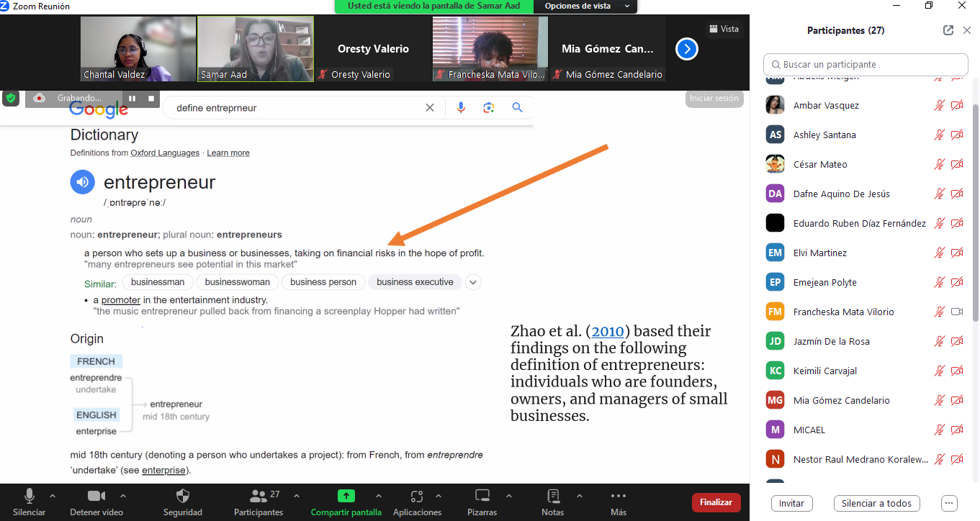Screen dimensions: 980x521
Task: Click the green encryption shield icon
Action: pyautogui.click(x=11, y=98)
